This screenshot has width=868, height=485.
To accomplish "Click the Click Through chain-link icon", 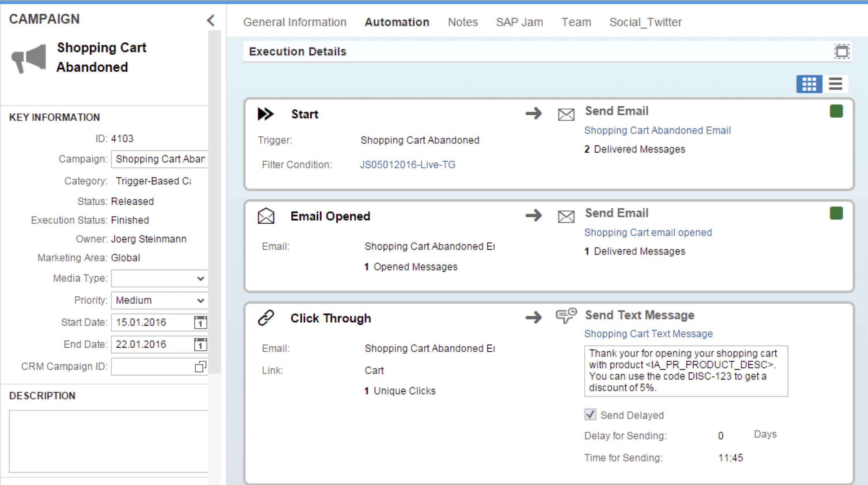I will 266,318.
